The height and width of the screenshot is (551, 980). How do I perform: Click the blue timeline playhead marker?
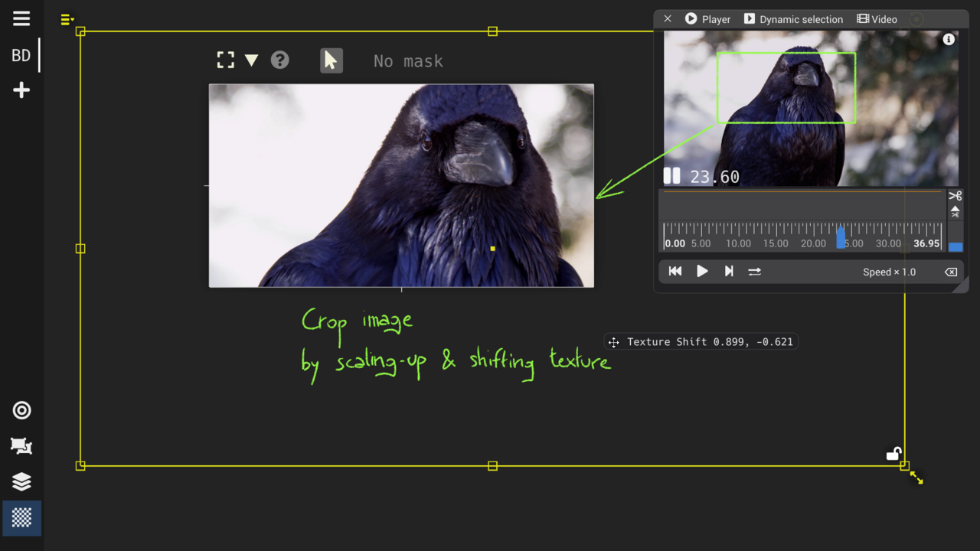(x=841, y=238)
